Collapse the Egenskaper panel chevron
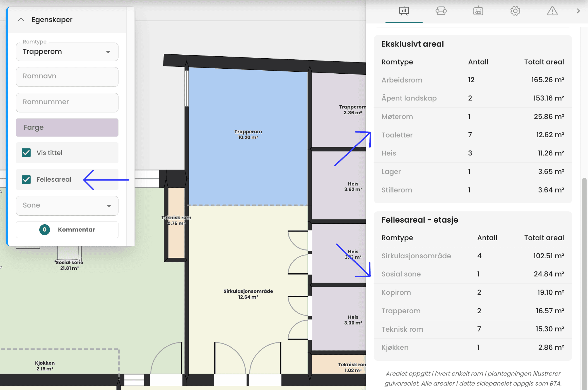This screenshot has width=588, height=390. pyautogui.click(x=21, y=20)
